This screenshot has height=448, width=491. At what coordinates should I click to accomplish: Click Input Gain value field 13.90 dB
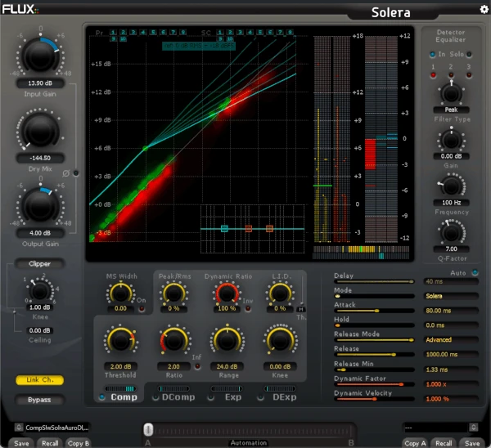40,83
